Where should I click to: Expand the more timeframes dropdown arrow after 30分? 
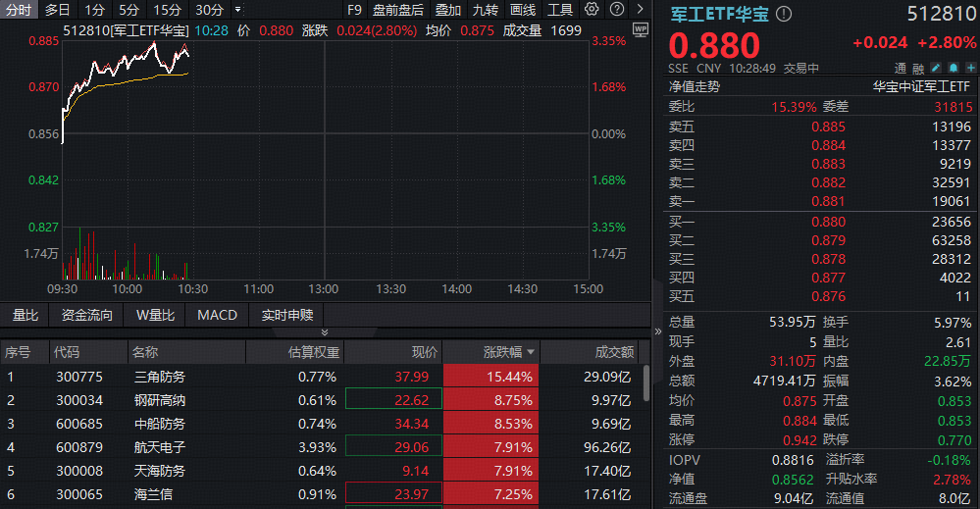click(x=237, y=10)
